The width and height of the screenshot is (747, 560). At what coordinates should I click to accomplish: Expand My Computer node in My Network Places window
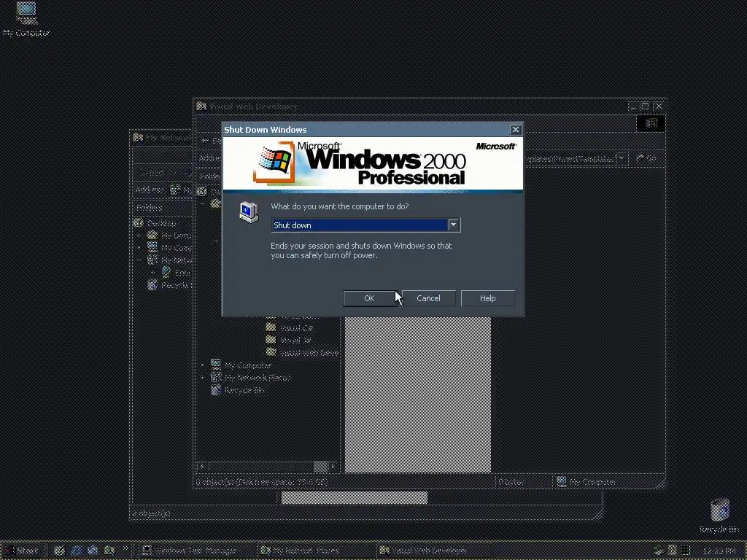[x=139, y=248]
